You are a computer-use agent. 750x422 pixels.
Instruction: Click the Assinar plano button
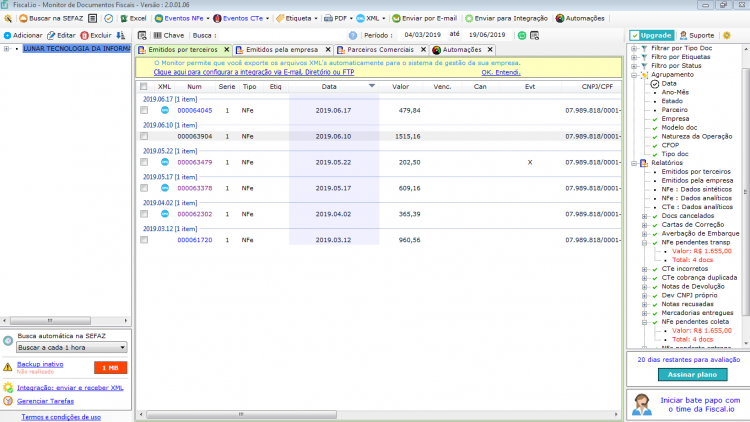pos(693,375)
